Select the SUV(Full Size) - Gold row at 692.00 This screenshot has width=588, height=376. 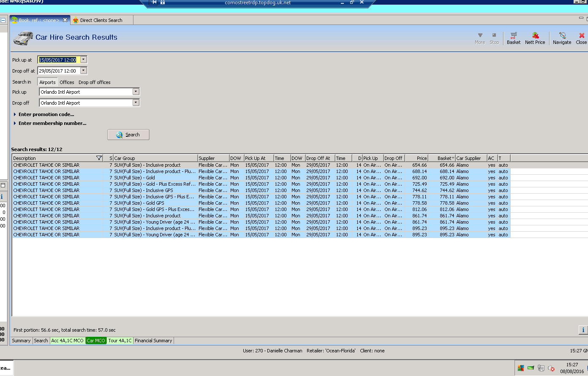point(261,178)
